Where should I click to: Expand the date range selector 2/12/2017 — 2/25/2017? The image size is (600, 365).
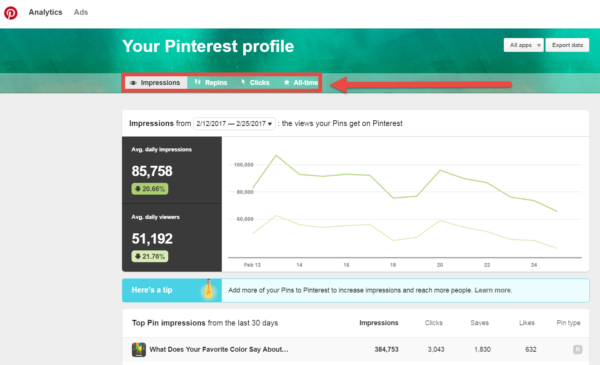click(x=234, y=124)
